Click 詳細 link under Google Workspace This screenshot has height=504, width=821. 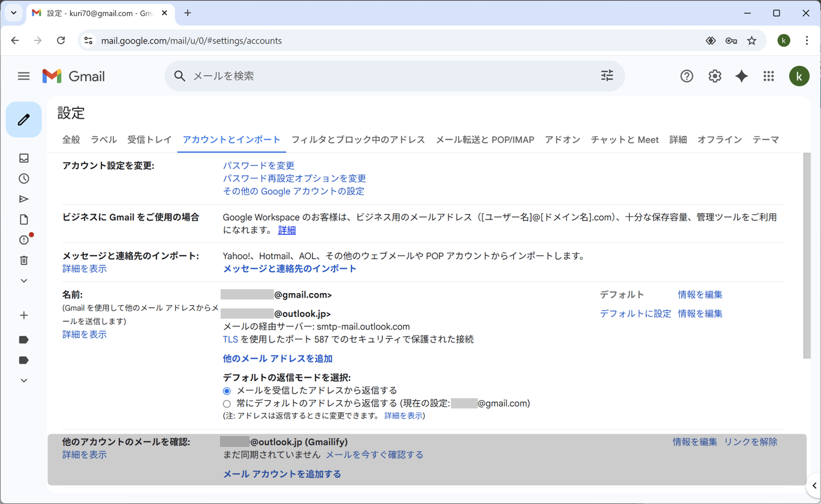[287, 230]
